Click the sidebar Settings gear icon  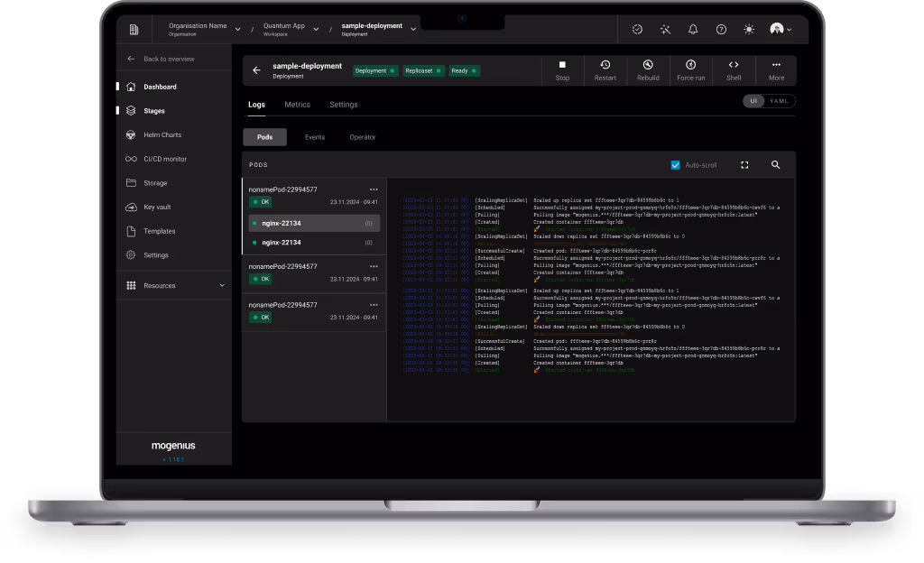131,255
